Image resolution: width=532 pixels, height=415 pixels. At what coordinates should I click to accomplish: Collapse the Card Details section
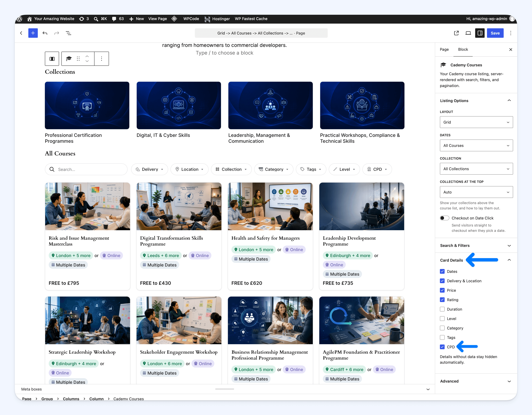click(476, 260)
